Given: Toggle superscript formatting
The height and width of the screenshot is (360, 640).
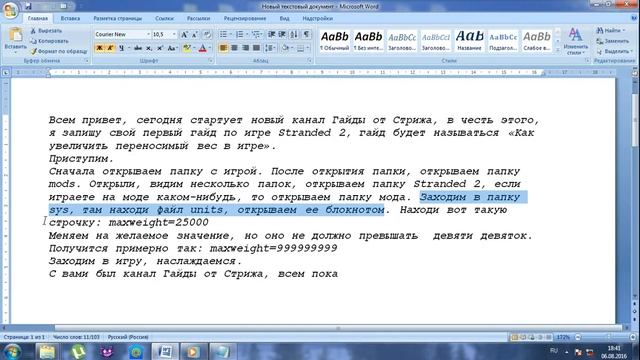Looking at the screenshot, I should 160,48.
